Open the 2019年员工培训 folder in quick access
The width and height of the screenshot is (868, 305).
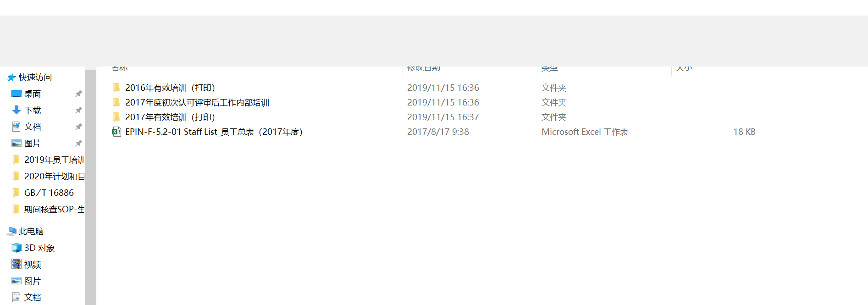(x=54, y=160)
